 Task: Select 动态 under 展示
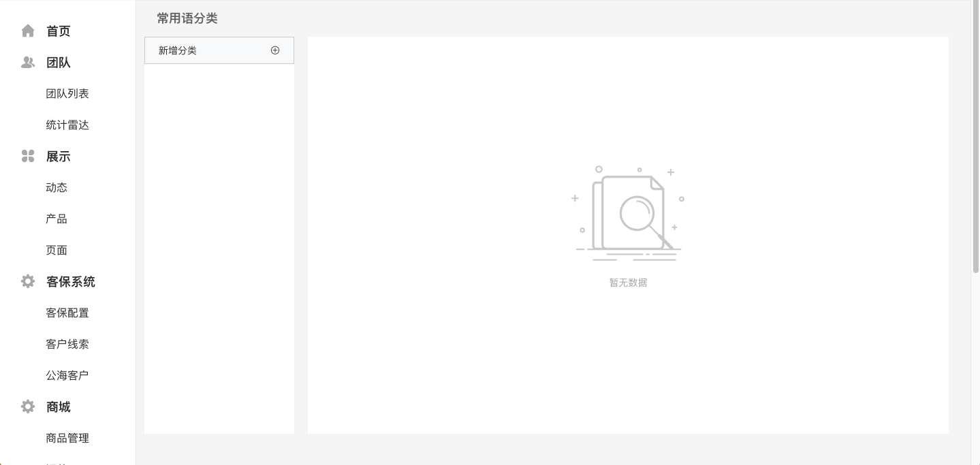57,188
